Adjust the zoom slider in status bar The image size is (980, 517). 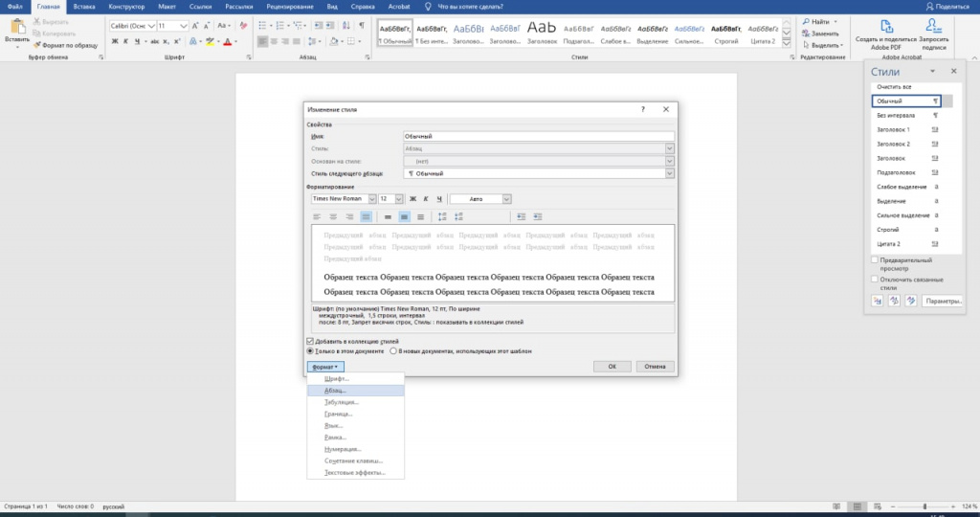(924, 506)
